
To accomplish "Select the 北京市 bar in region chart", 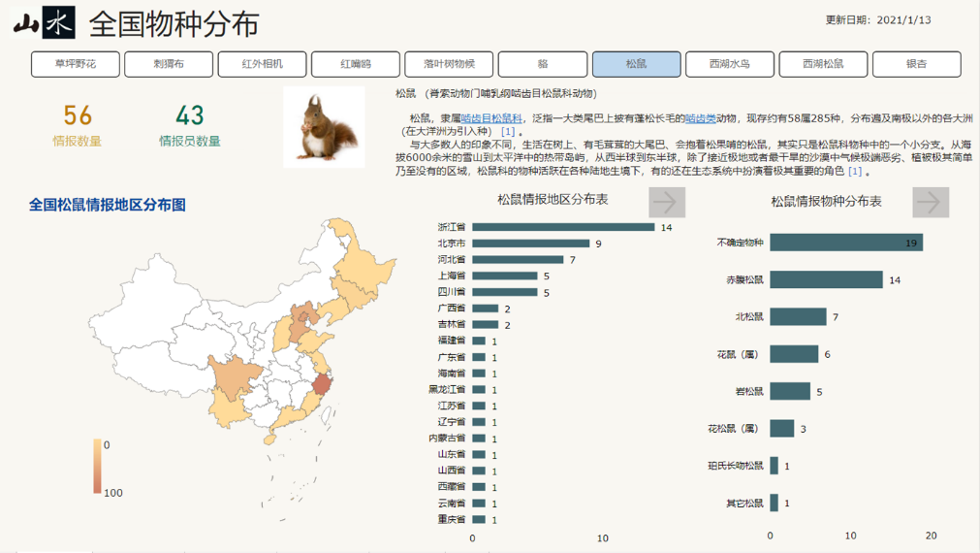I will (531, 244).
